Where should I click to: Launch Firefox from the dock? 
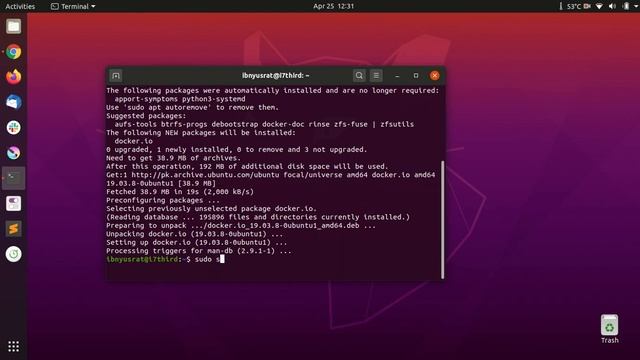pyautogui.click(x=13, y=77)
